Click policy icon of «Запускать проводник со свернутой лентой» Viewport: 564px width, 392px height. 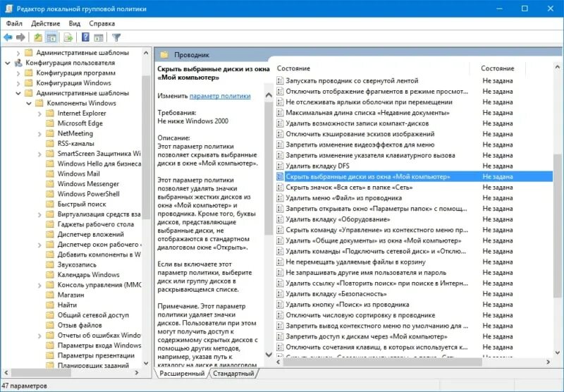[x=280, y=80]
